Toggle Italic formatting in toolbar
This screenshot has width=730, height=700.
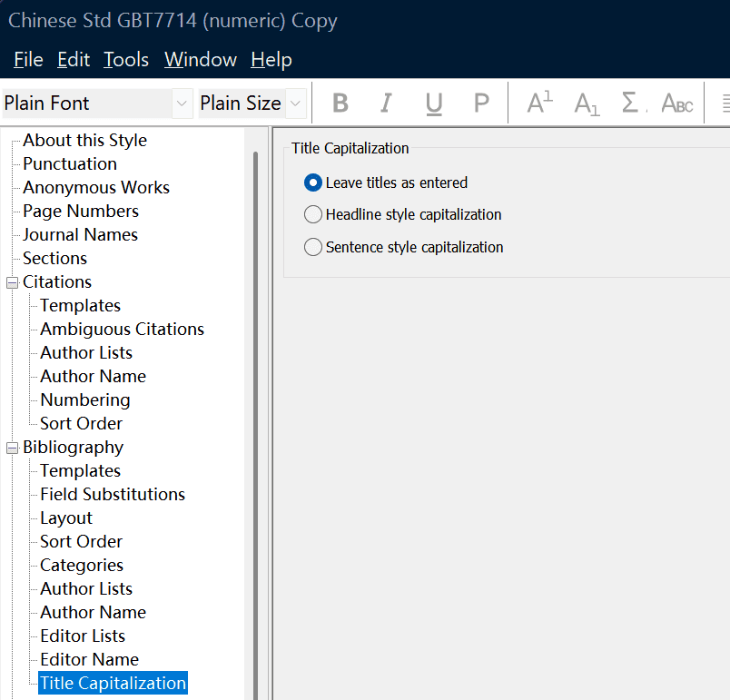386,104
